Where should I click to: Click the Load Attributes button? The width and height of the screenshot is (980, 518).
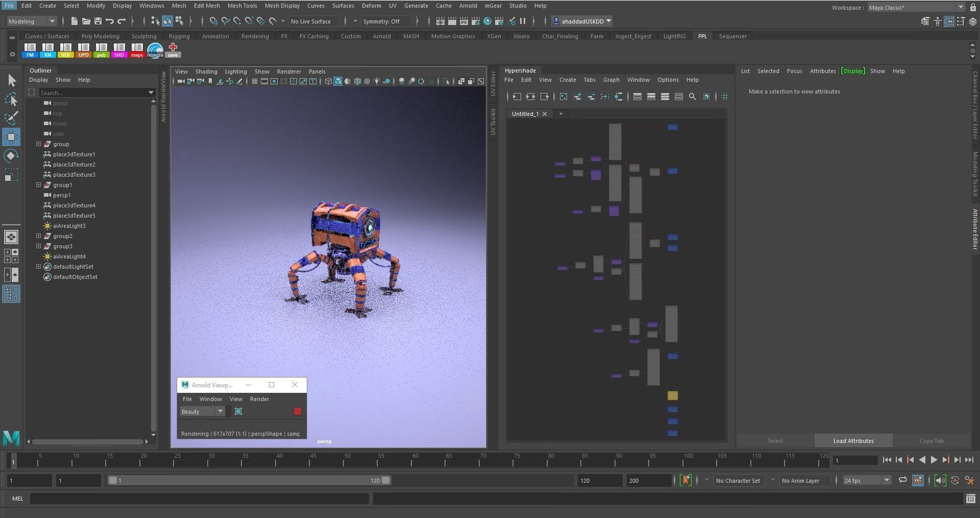(853, 441)
